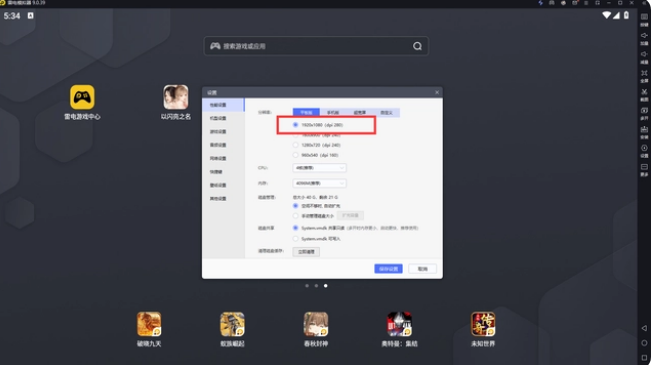Open the CPU cores dropdown
Viewport: 652px width, 365px height.
click(319, 168)
